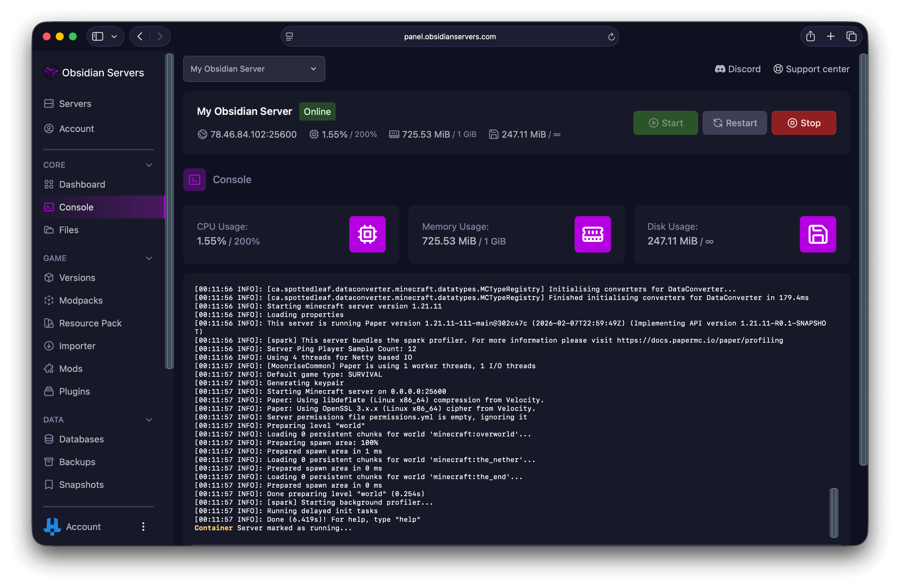The image size is (900, 588).
Task: Open the account three-dots menu
Action: click(x=143, y=526)
